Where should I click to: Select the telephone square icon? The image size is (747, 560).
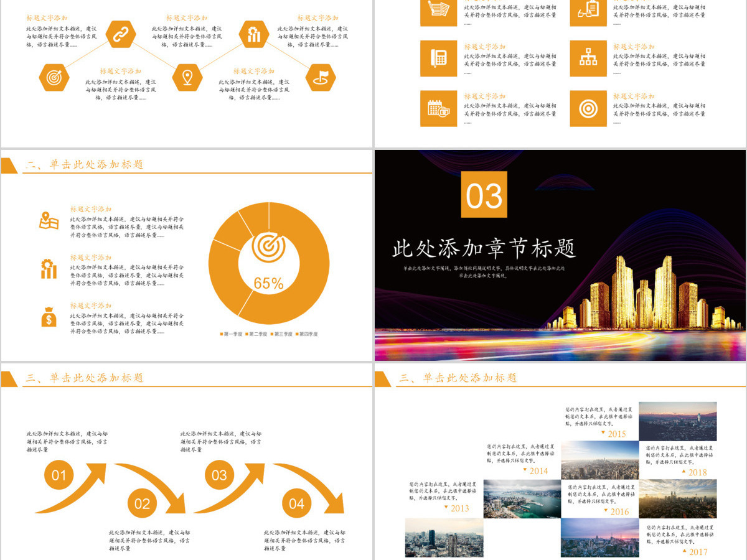[439, 58]
